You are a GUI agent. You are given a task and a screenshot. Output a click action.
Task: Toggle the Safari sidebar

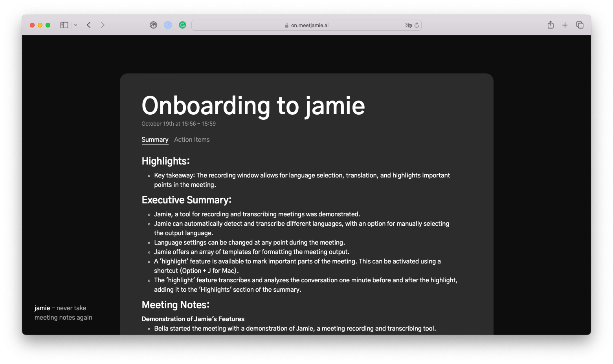pyautogui.click(x=64, y=25)
